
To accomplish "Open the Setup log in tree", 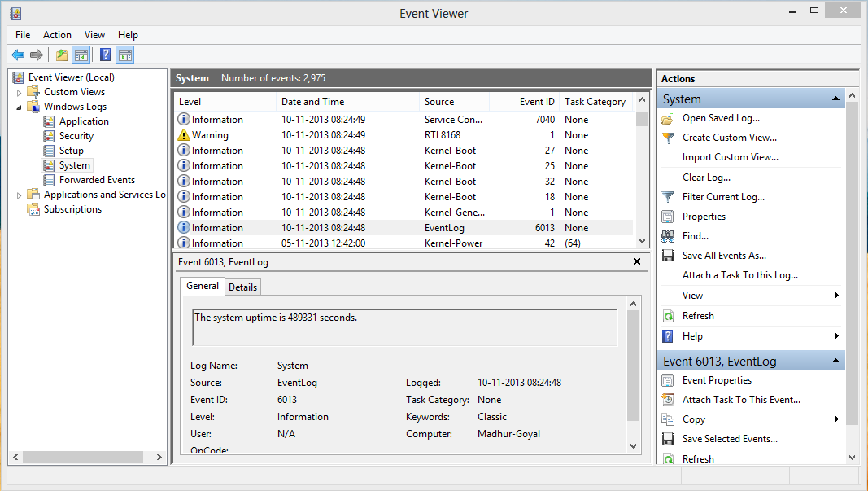I will point(72,151).
